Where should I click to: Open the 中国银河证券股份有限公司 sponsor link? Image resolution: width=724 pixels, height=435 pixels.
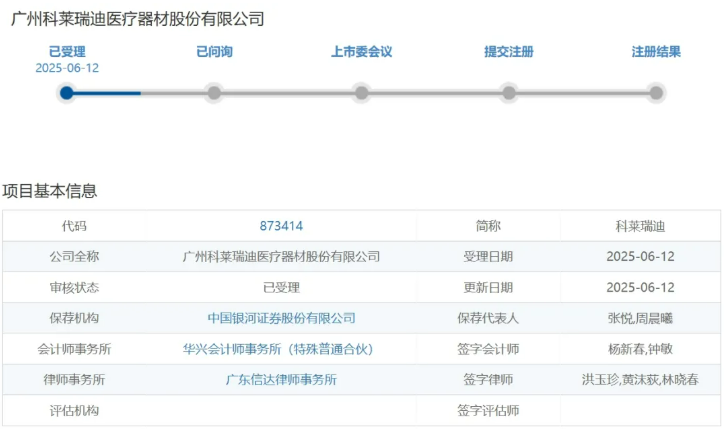click(281, 318)
